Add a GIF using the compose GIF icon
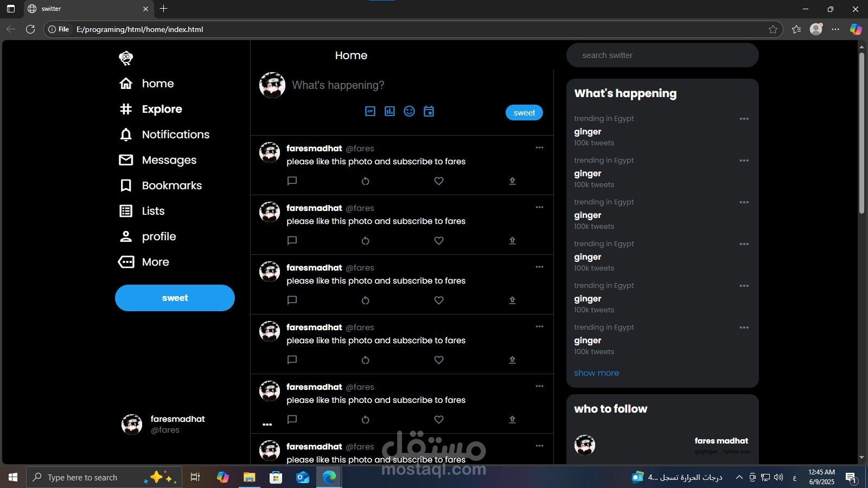The height and width of the screenshot is (488, 868). [x=370, y=111]
